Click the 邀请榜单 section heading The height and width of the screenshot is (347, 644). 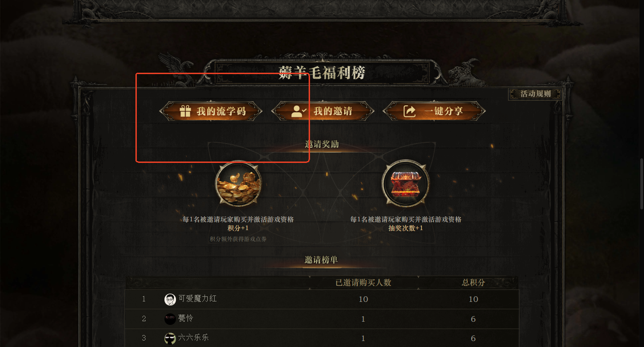(322, 260)
